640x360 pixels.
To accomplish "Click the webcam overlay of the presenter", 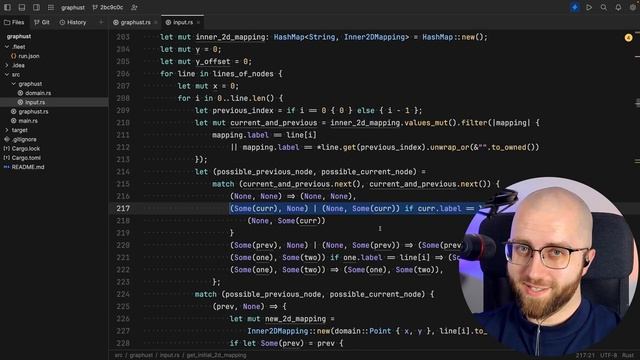I will [549, 267].
